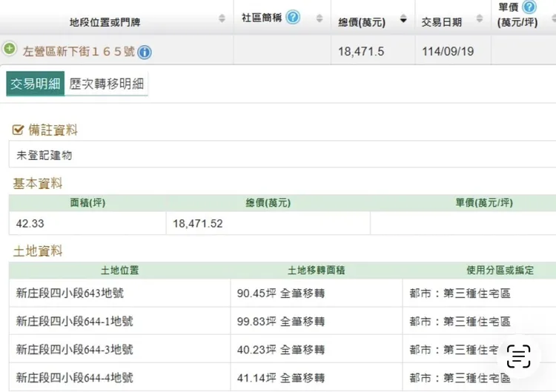Select 90.45坪 全筆移轉 cell
This screenshot has width=556, height=392.
(317, 293)
